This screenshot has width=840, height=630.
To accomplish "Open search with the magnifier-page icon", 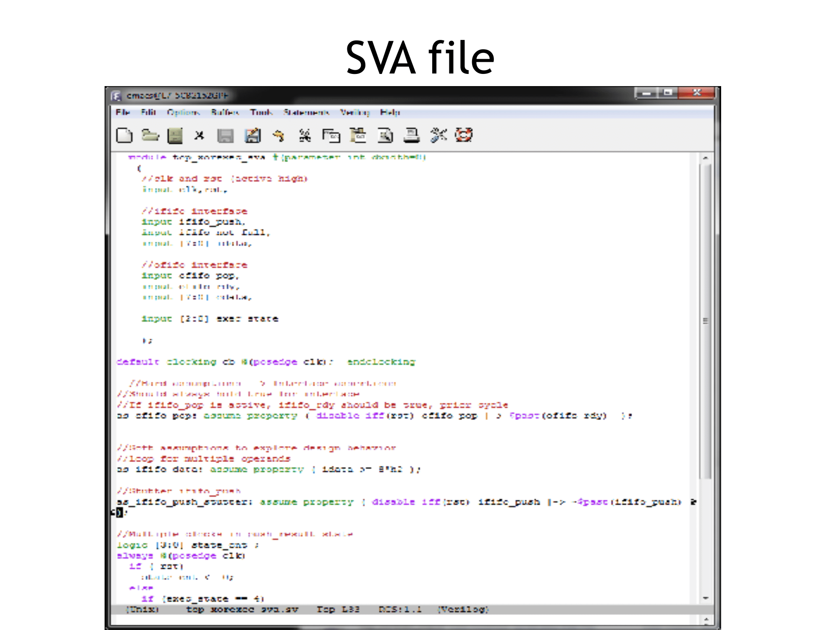I will (385, 135).
